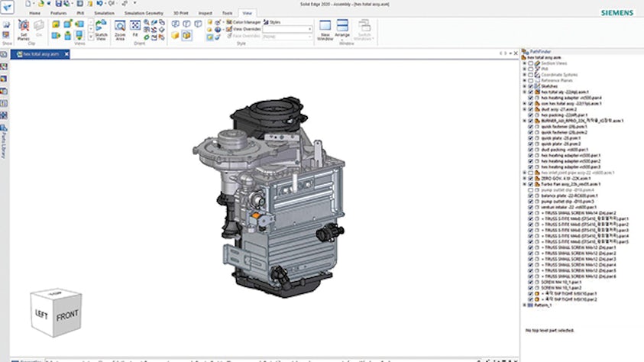
Task: Click the Switch Windows icon
Action: [x=364, y=27]
